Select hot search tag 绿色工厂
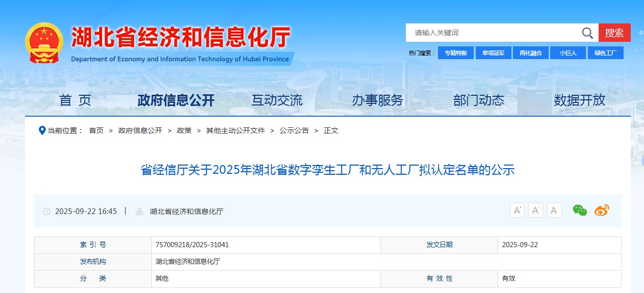The width and height of the screenshot is (644, 293). [606, 53]
